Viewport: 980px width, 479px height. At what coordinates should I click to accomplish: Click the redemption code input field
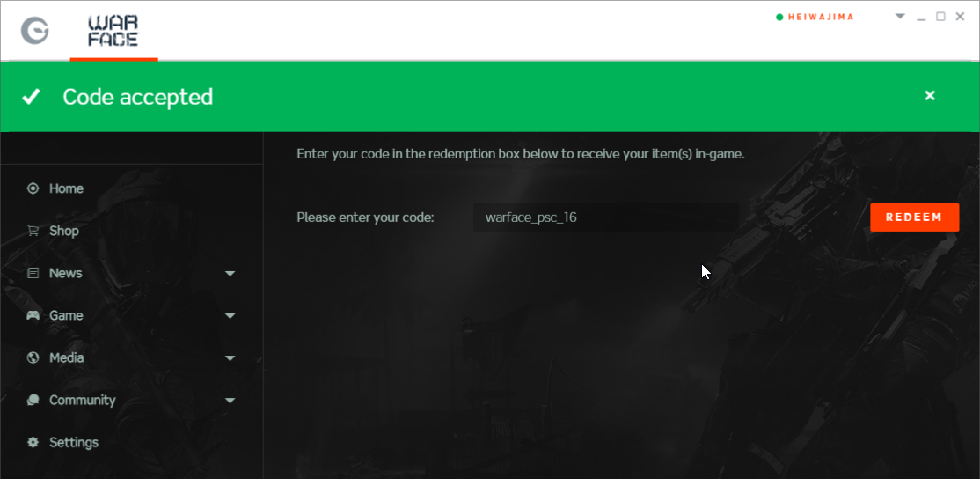(x=605, y=217)
